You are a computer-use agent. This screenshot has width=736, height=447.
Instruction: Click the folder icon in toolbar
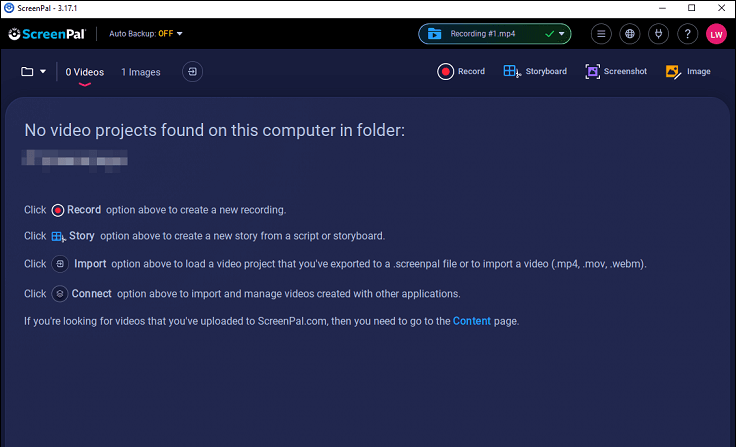(x=27, y=71)
